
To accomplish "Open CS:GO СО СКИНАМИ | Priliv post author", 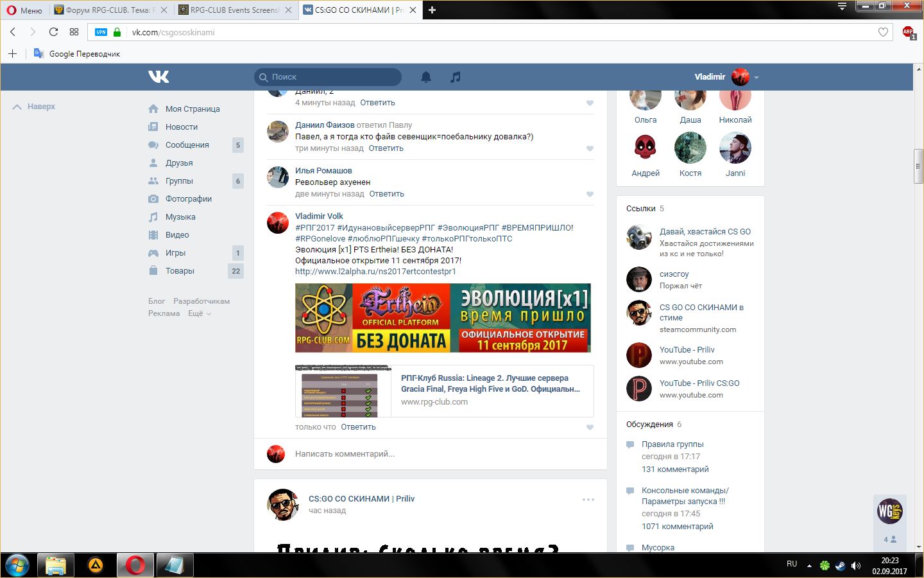I will [361, 499].
